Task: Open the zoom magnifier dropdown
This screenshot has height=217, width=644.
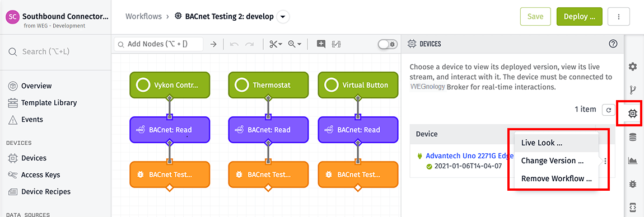Action: click(295, 44)
